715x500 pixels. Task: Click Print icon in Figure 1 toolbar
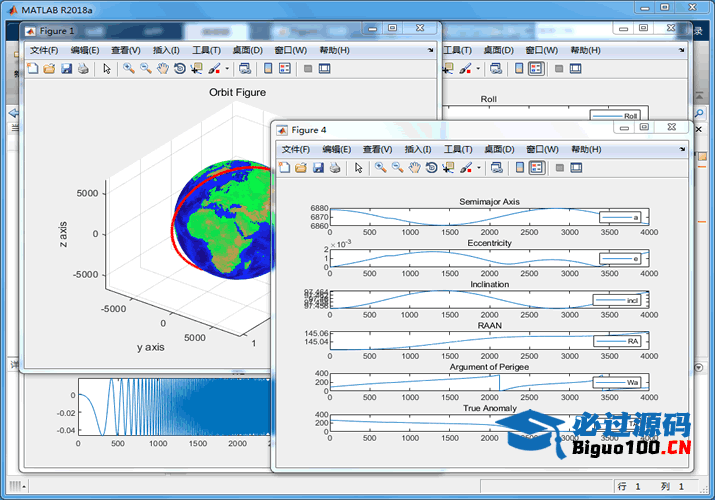[x=83, y=69]
